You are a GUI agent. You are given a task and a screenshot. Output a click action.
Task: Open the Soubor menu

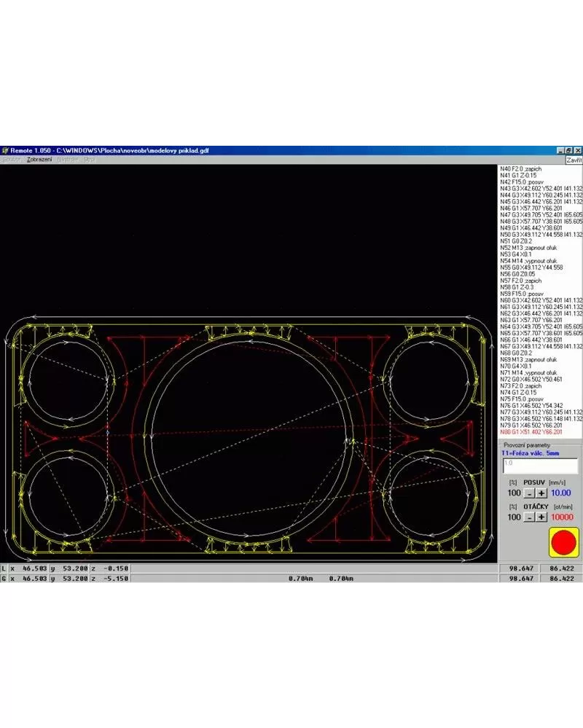pos(12,160)
